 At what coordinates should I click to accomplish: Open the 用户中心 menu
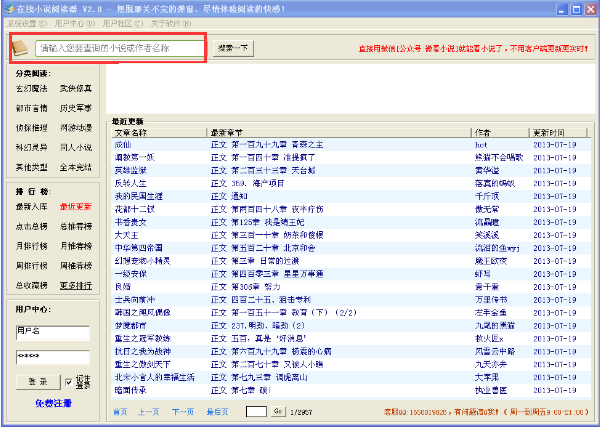pos(73,22)
